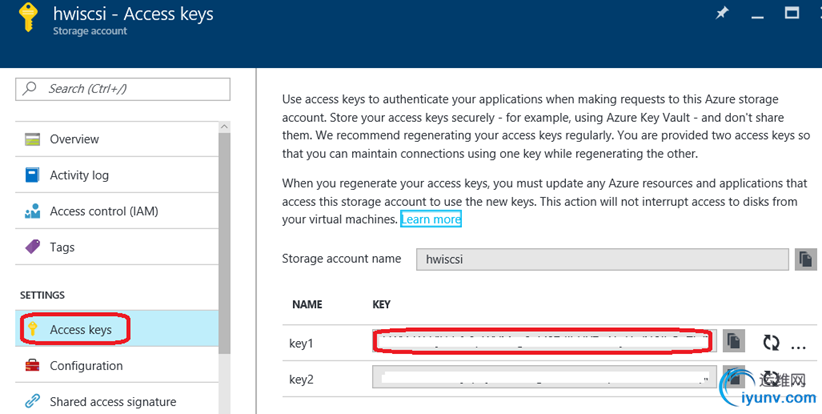822x414 pixels.
Task: Open the ellipsis menu for key1
Action: tap(798, 343)
